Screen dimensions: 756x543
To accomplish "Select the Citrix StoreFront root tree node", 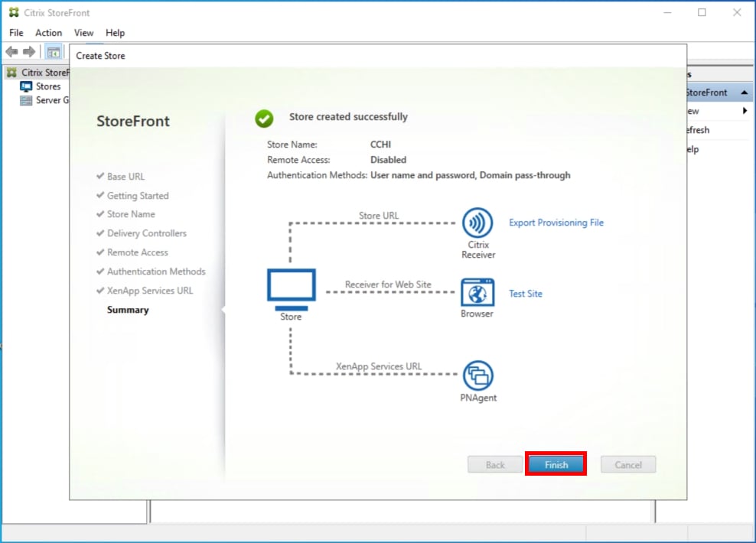I will pyautogui.click(x=45, y=73).
